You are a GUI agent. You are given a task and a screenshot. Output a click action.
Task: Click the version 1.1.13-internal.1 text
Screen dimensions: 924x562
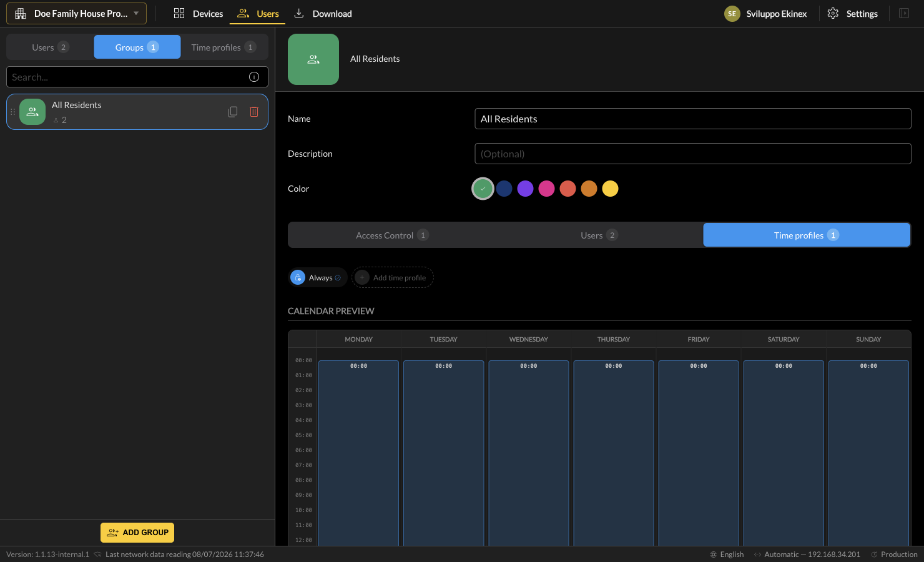pos(48,555)
